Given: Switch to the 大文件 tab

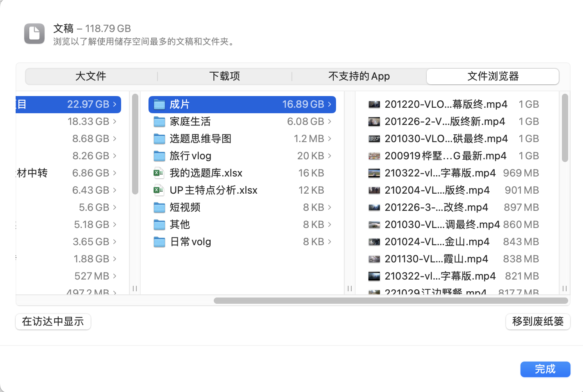Looking at the screenshot, I should (91, 76).
